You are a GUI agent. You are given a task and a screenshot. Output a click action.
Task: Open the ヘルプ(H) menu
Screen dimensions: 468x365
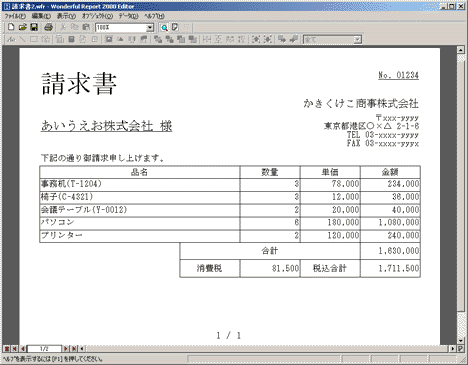(x=154, y=16)
